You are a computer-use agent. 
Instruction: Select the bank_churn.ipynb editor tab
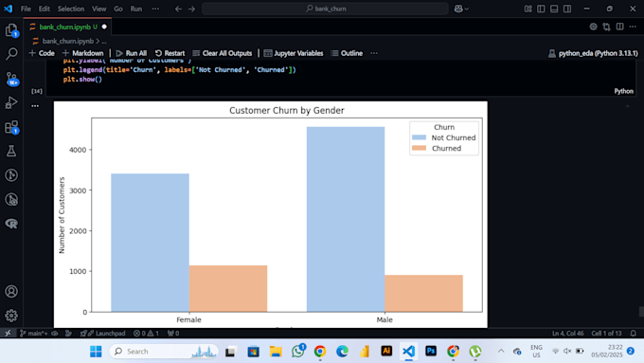click(x=68, y=27)
